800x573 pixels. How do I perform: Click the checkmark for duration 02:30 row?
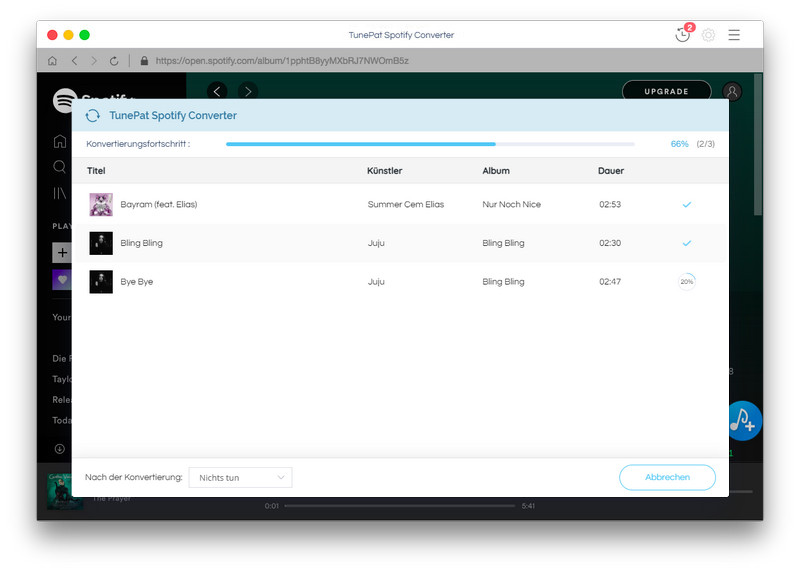click(687, 243)
